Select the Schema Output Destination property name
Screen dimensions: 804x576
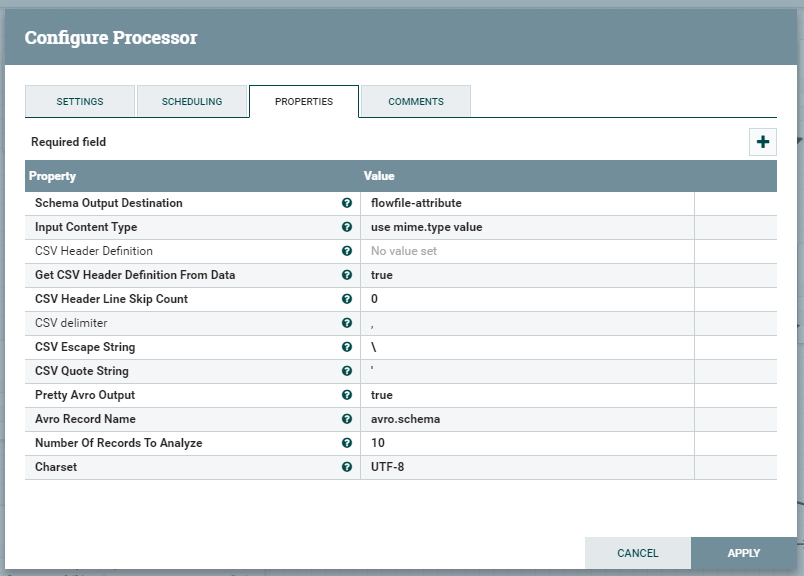pyautogui.click(x=109, y=203)
